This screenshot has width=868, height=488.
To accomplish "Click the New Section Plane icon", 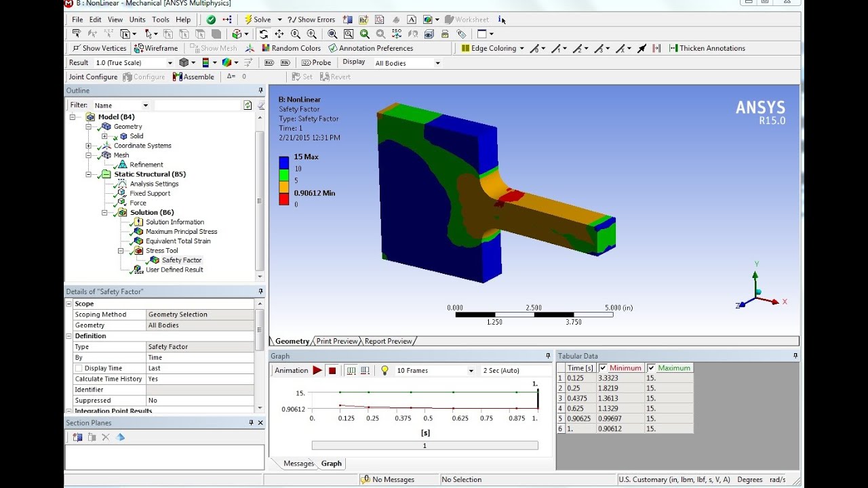I will pyautogui.click(x=77, y=437).
